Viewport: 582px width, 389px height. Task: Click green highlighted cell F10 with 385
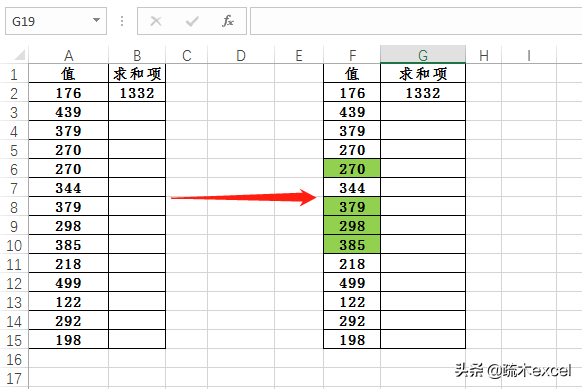point(352,245)
